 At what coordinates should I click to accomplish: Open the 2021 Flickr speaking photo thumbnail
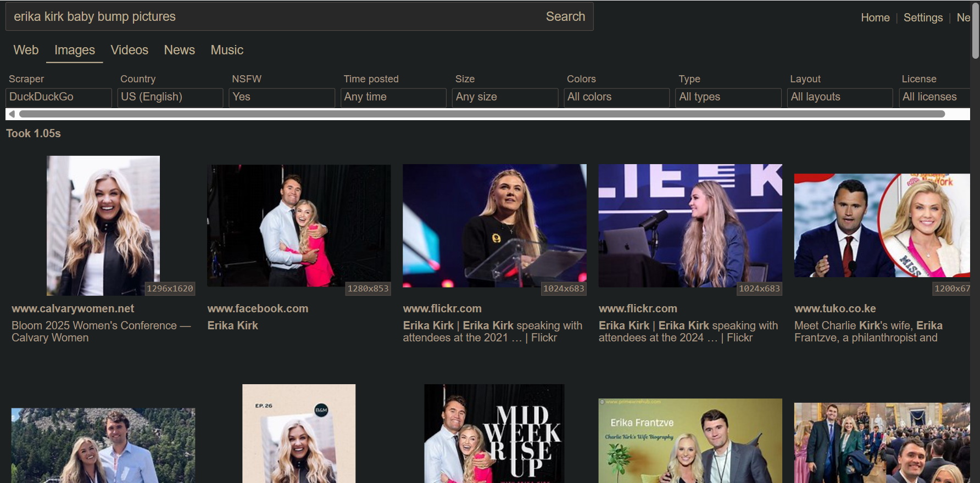pos(494,226)
